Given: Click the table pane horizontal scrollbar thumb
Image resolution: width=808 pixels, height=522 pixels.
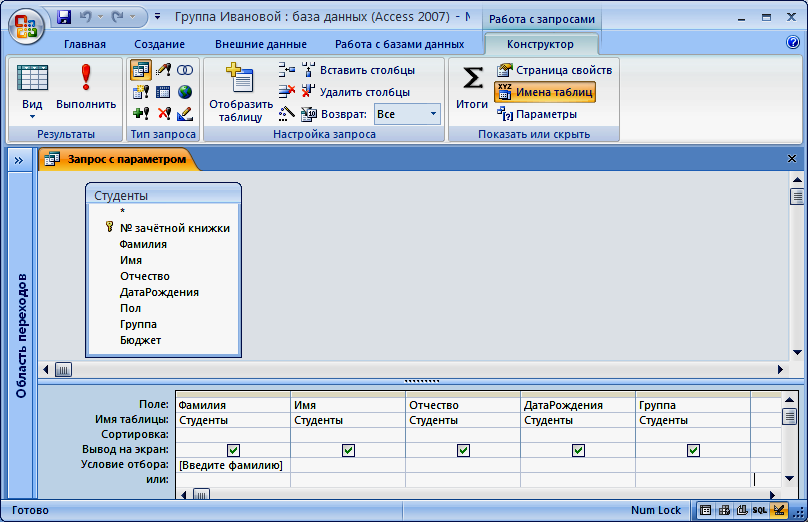Looking at the screenshot, I should [x=63, y=369].
